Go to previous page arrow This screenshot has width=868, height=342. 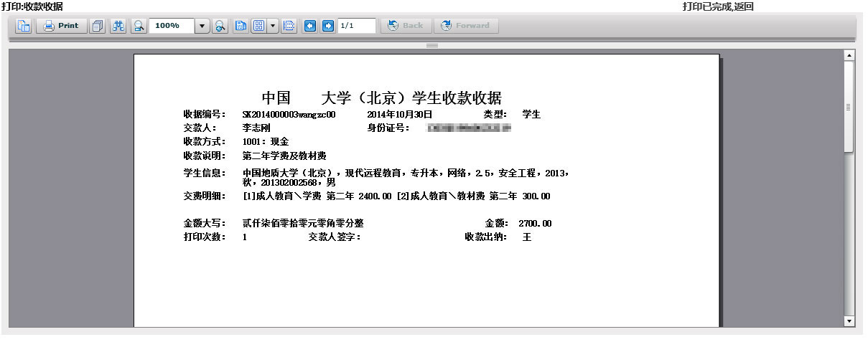click(x=310, y=26)
